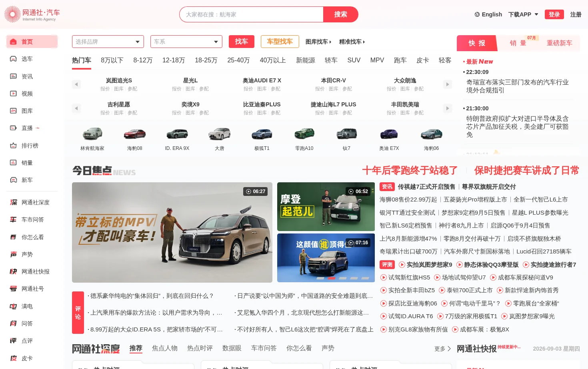Click the 车型找车 button
Viewport: 588px width, 369px height.
coord(280,42)
